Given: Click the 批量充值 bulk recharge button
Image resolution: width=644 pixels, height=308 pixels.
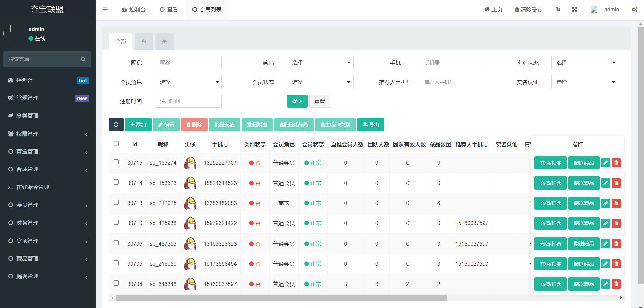Looking at the screenshot, I should [x=224, y=124].
